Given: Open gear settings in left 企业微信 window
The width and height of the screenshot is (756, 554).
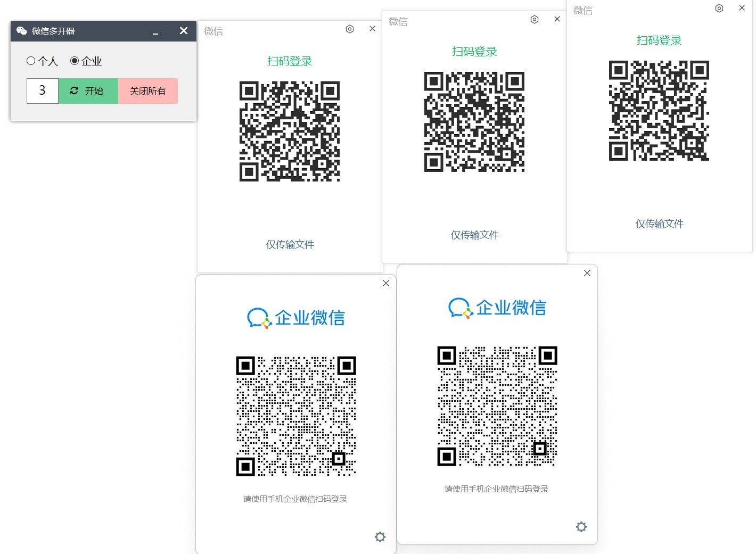Looking at the screenshot, I should coord(380,537).
